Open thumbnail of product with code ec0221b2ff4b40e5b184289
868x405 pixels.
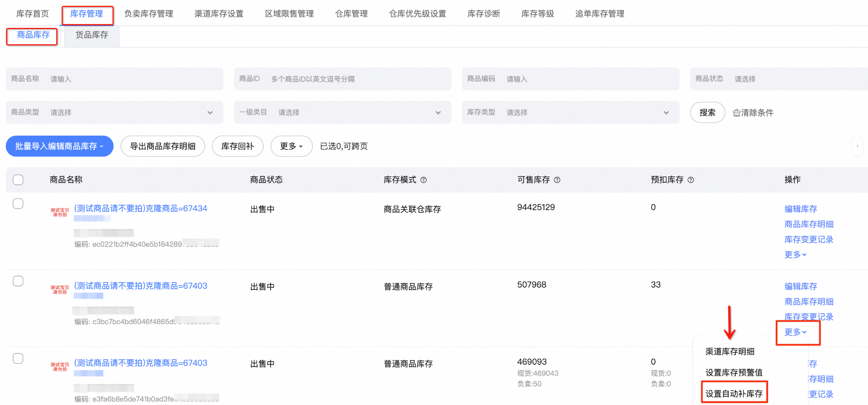(60, 212)
